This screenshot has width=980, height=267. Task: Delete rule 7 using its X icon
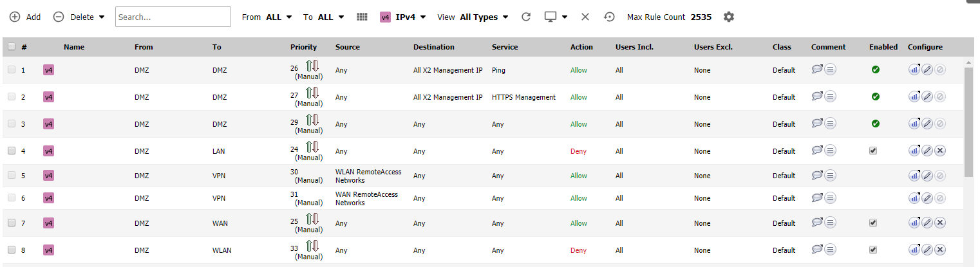click(x=939, y=223)
